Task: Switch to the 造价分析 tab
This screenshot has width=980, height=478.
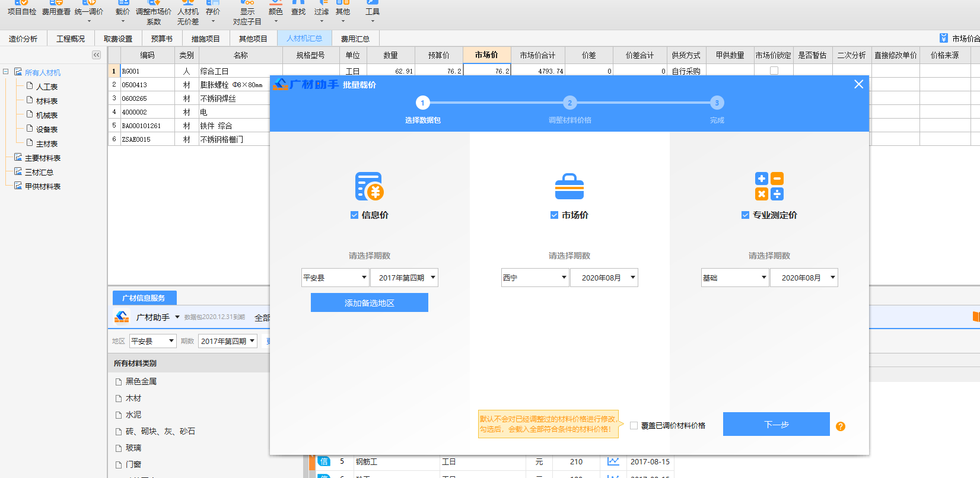Action: [23, 39]
